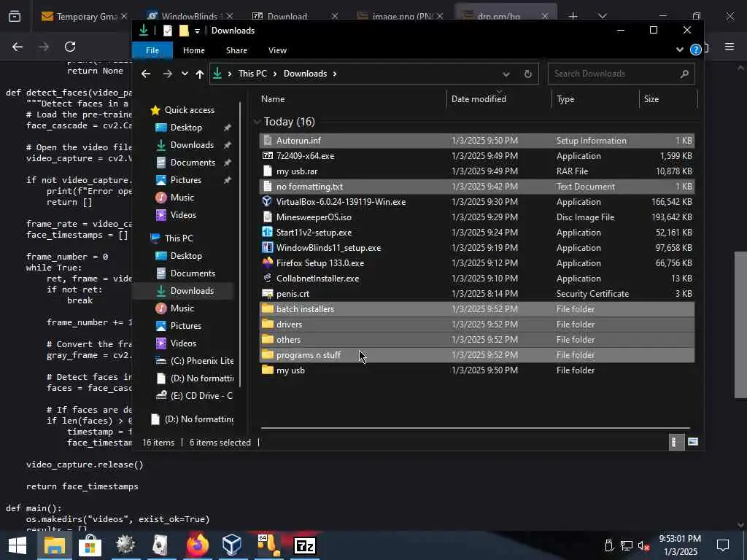The height and width of the screenshot is (560, 747).
Task: Select the drivers folder
Action: (477, 324)
